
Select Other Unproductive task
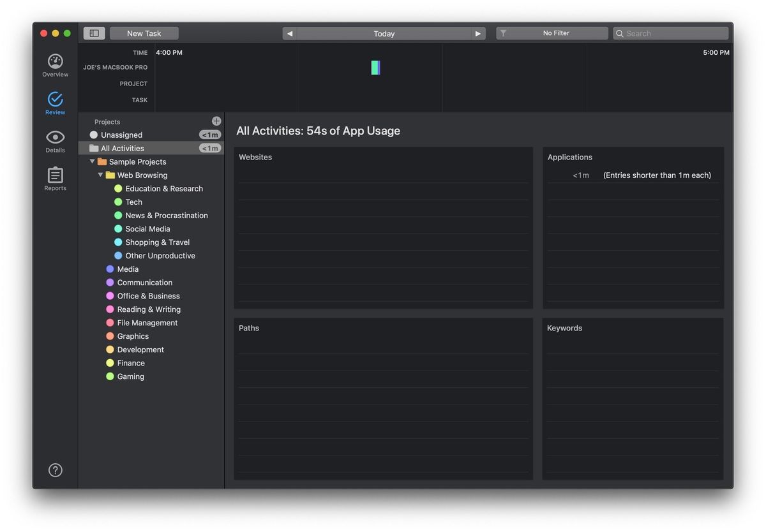pyautogui.click(x=160, y=255)
